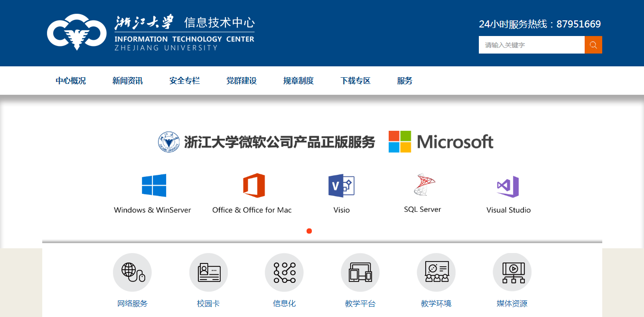Open the 新闻资讯 menu
This screenshot has width=644, height=317.
coord(128,81)
